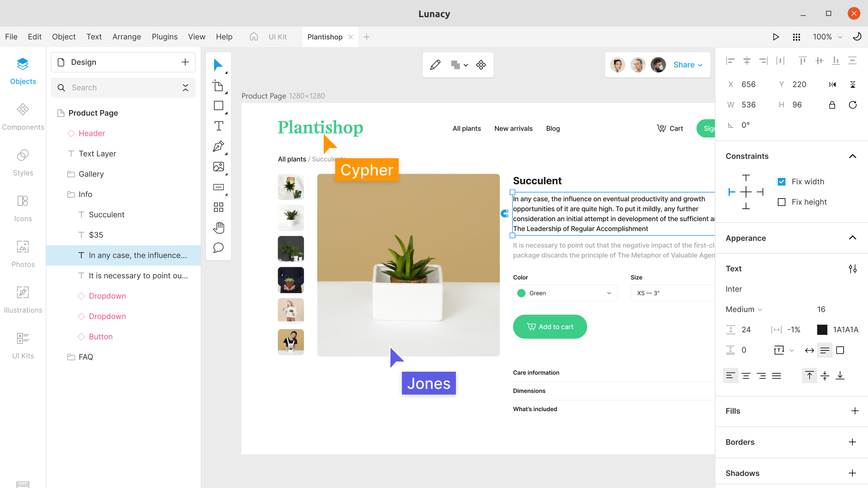Open the Illustrations sidebar panel
Screen dimensions: 868x488
[23, 300]
